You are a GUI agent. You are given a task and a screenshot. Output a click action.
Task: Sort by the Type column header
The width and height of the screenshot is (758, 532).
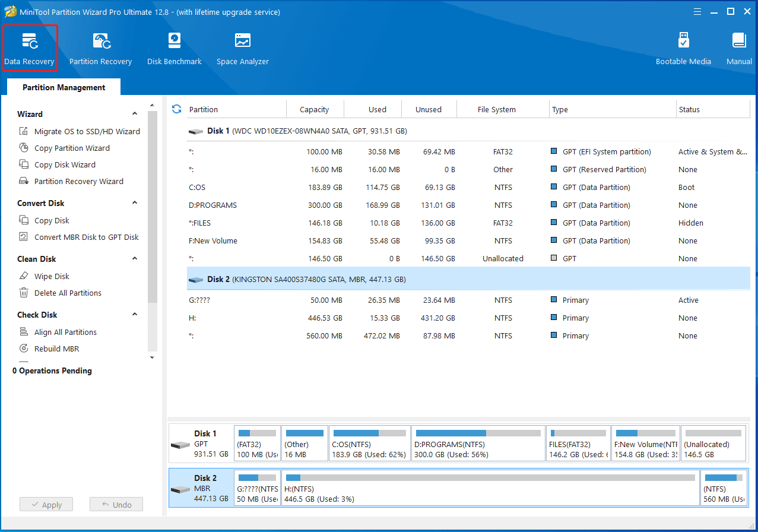tap(613, 109)
